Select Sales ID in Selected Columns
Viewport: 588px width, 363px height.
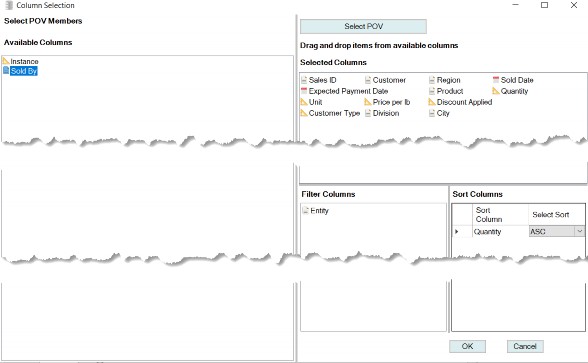coord(322,80)
